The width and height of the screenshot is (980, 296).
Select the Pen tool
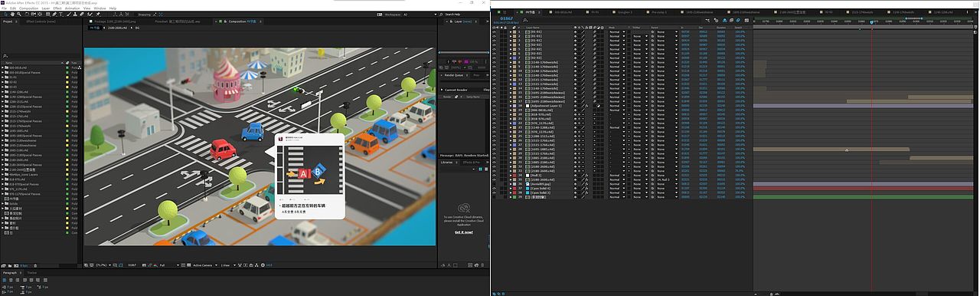(54, 14)
